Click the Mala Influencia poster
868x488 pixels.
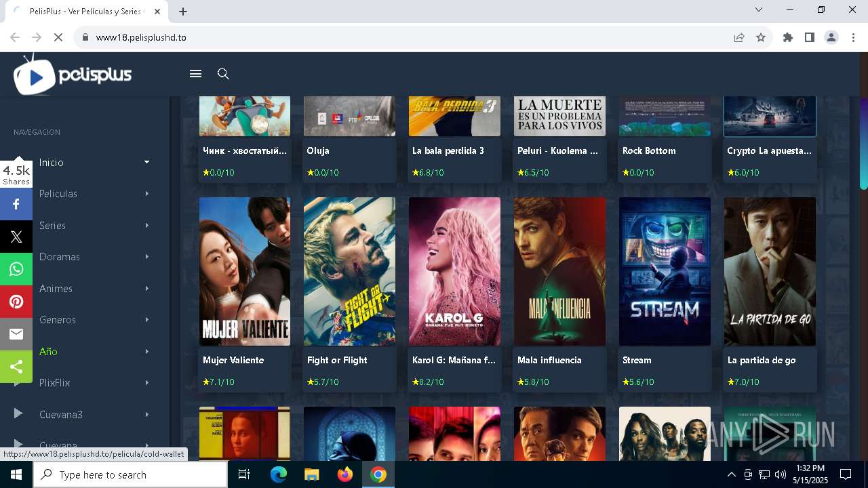point(559,271)
